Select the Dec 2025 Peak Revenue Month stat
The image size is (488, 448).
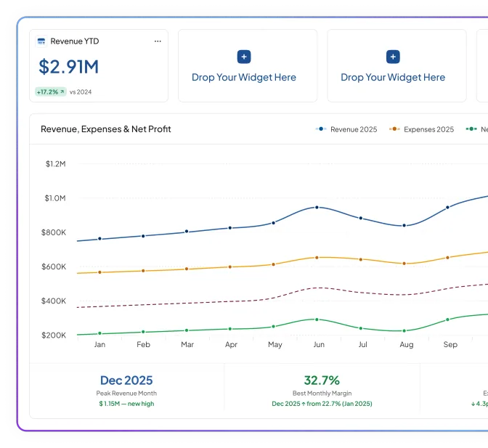(x=126, y=391)
